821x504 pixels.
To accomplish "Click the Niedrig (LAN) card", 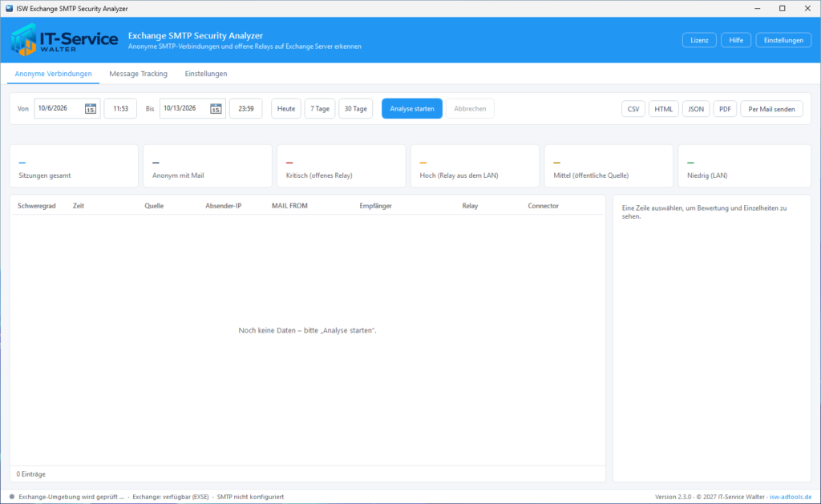I will (745, 166).
